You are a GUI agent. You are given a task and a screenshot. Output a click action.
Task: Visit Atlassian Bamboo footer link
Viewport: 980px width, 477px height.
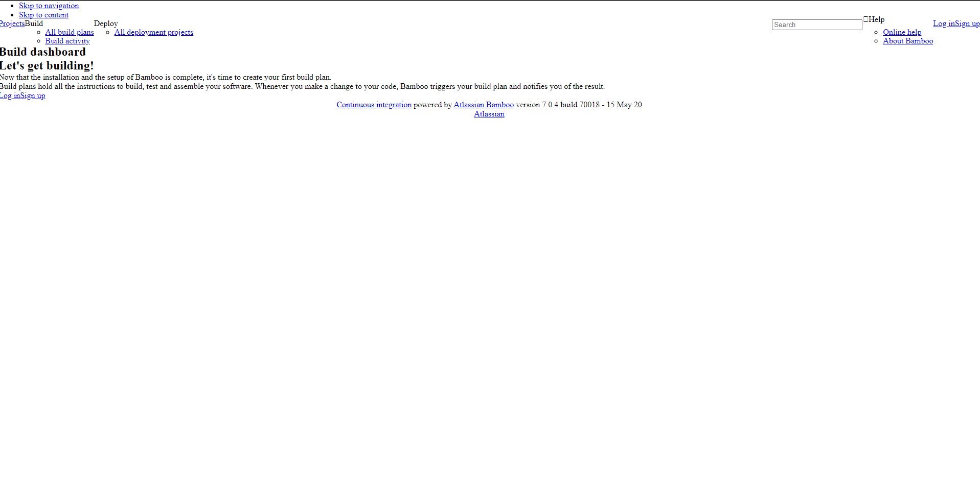(x=484, y=105)
